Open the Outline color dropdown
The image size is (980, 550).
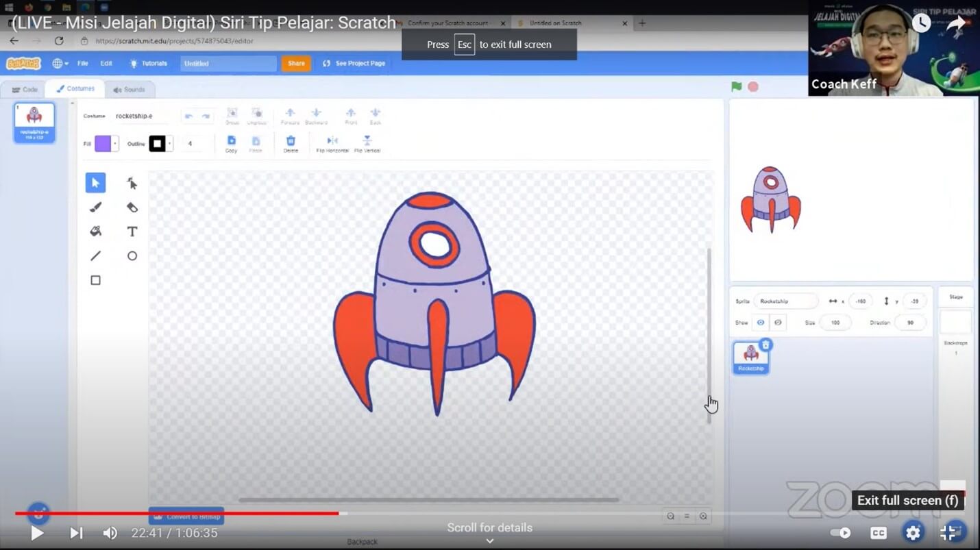169,144
